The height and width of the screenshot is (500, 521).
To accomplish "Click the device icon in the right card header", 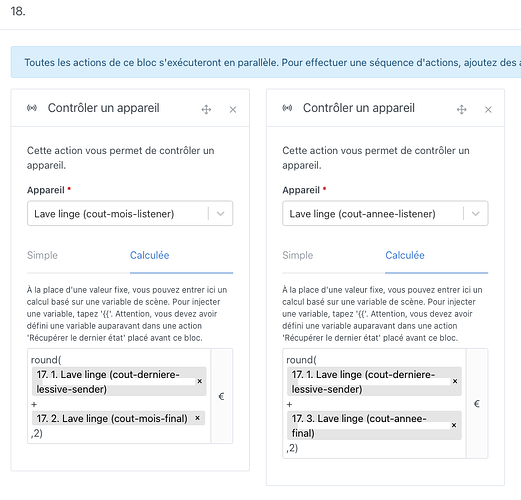I will click(287, 108).
